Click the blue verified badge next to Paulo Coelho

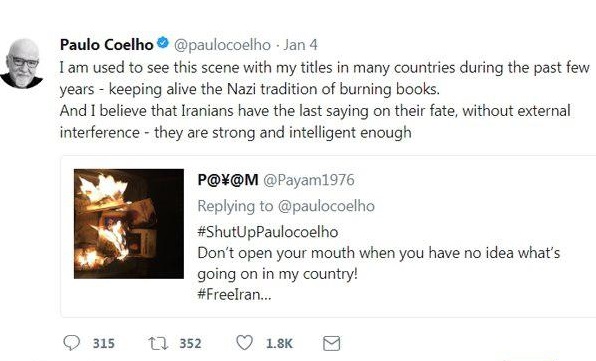163,43
